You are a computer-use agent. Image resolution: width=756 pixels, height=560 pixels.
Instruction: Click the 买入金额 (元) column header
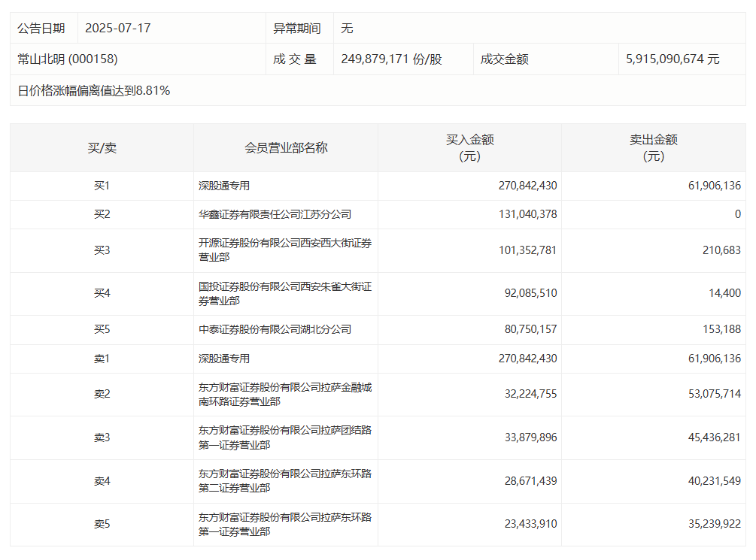tap(469, 148)
